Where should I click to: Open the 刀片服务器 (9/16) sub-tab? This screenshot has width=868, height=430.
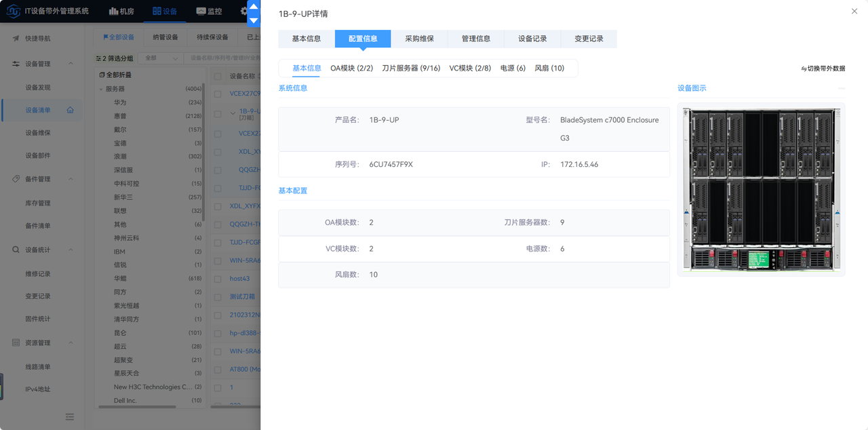pyautogui.click(x=411, y=68)
